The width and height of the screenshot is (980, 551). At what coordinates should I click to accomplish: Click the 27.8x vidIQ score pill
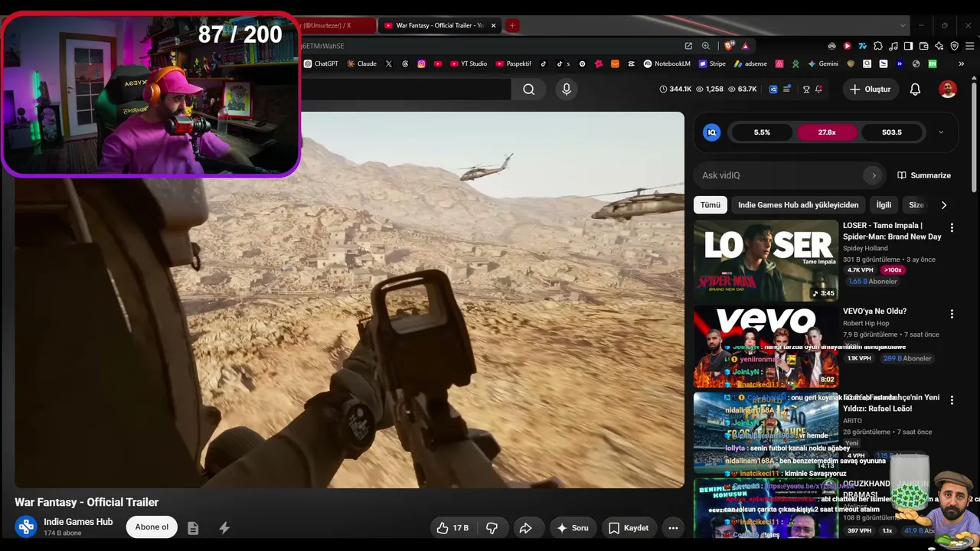click(827, 132)
